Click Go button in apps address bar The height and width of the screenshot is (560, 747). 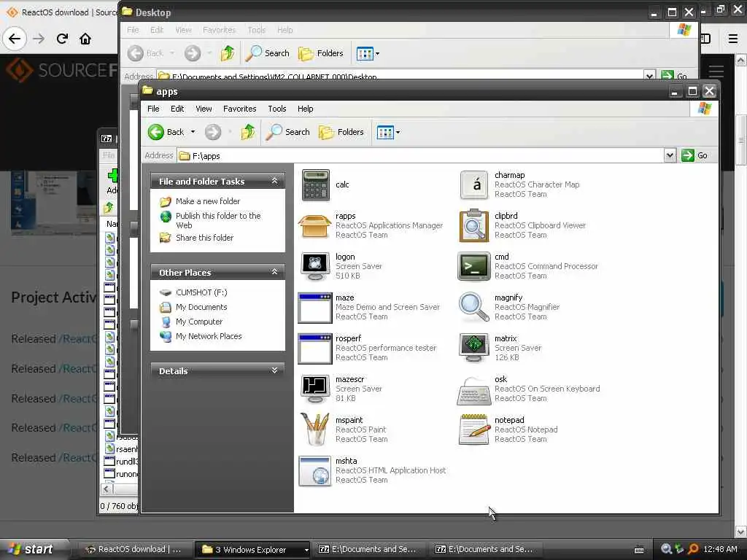[x=695, y=156]
